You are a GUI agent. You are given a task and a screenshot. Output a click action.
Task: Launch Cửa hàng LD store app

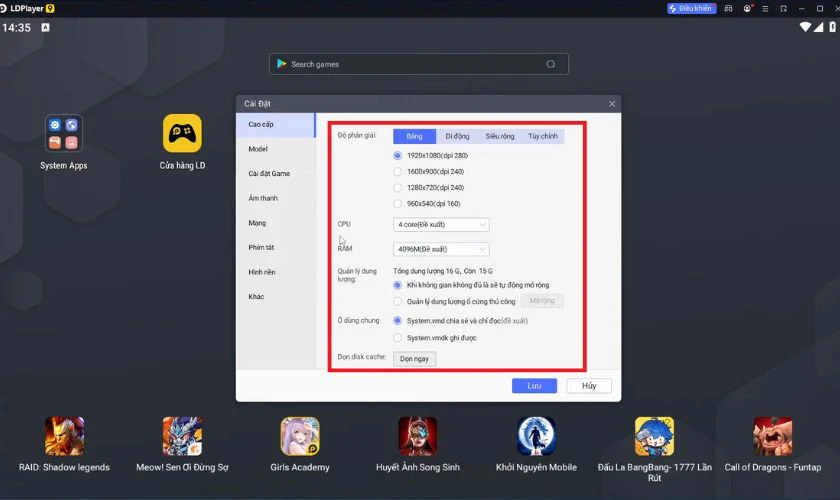[182, 133]
